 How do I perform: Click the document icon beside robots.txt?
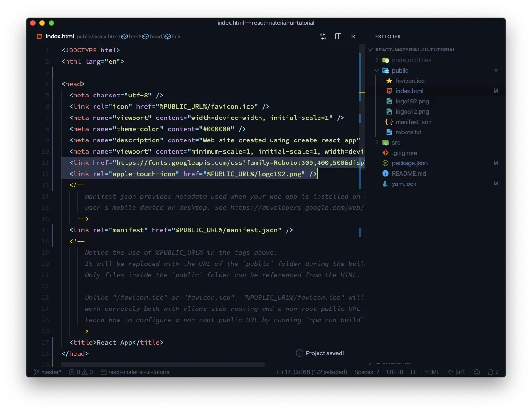coord(389,132)
